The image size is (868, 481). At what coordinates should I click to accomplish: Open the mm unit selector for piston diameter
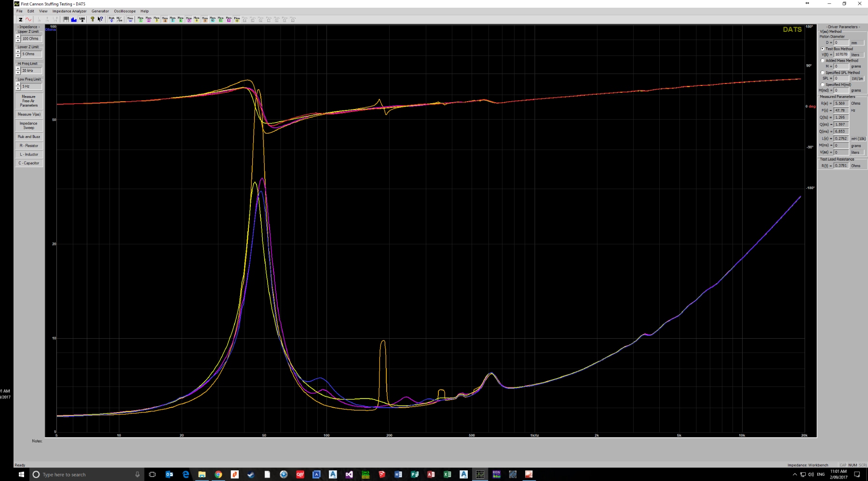857,42
